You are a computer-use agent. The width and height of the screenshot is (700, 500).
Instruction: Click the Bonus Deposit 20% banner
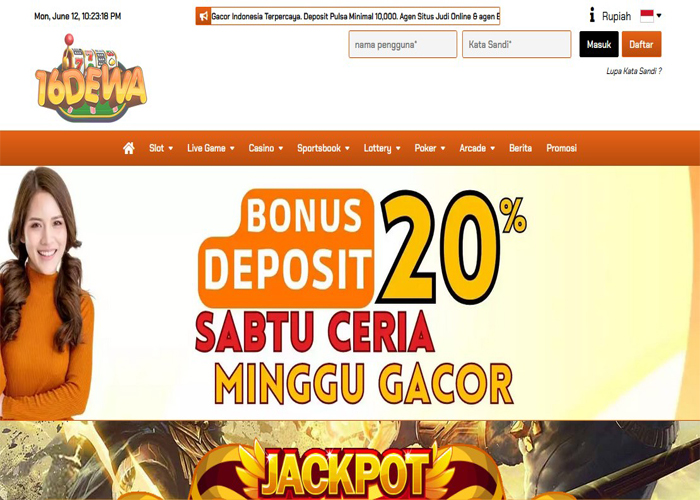[350, 293]
